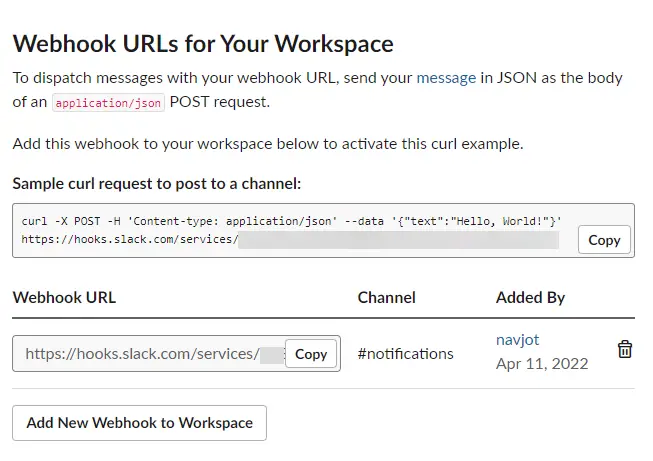Open the navjot user link
Image resolution: width=653 pixels, height=461 pixels.
tap(517, 340)
